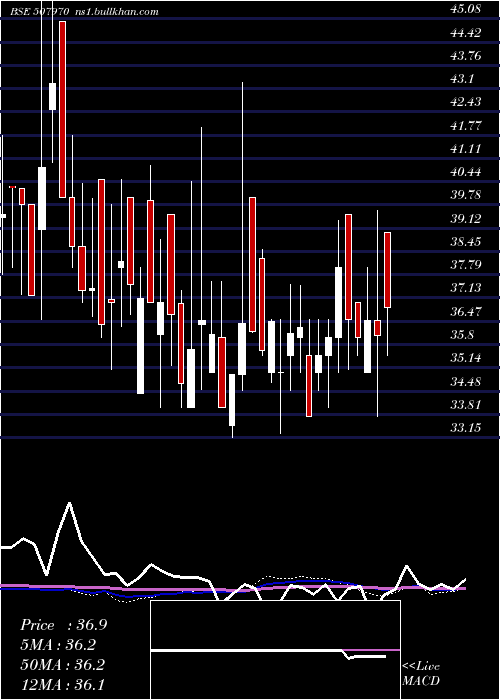Click the 37.13 price axis label
The width and height of the screenshot is (500, 700).
[x=466, y=288]
